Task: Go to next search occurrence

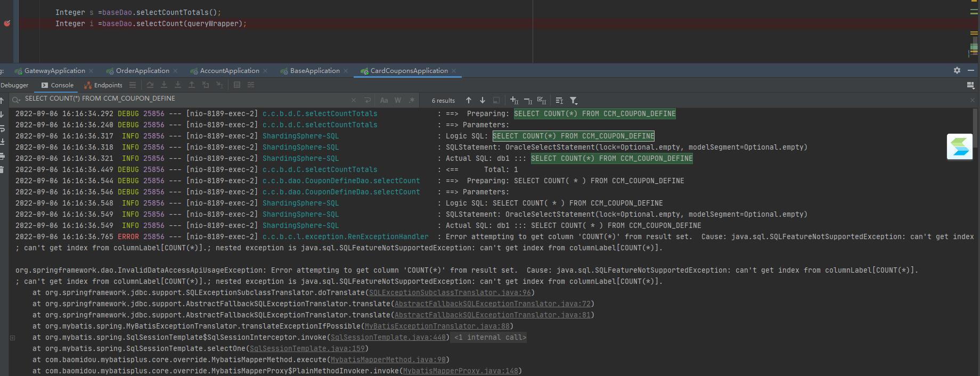Action: point(483,100)
